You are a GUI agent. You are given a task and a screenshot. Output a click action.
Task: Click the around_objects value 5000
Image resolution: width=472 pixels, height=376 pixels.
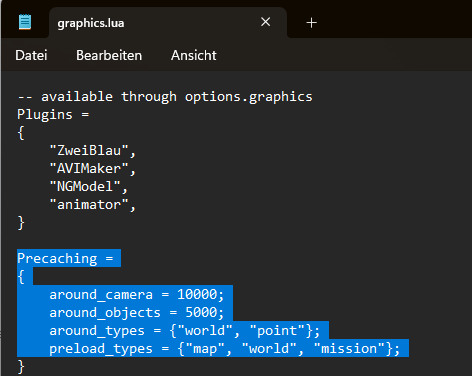click(x=201, y=313)
